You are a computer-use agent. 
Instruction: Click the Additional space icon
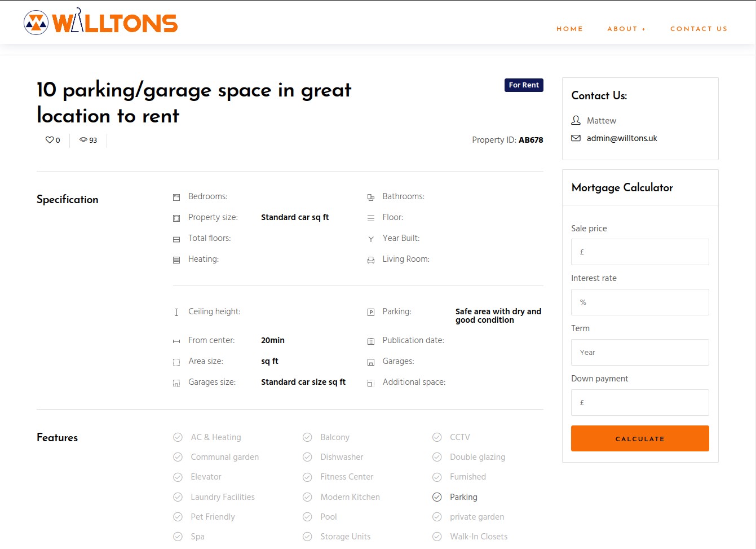pos(371,383)
